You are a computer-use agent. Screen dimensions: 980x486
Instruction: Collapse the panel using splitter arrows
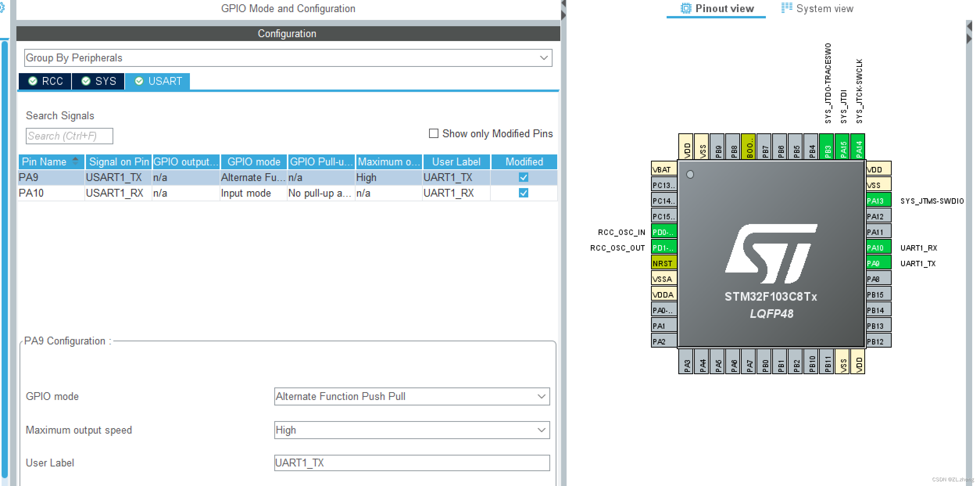click(x=563, y=10)
